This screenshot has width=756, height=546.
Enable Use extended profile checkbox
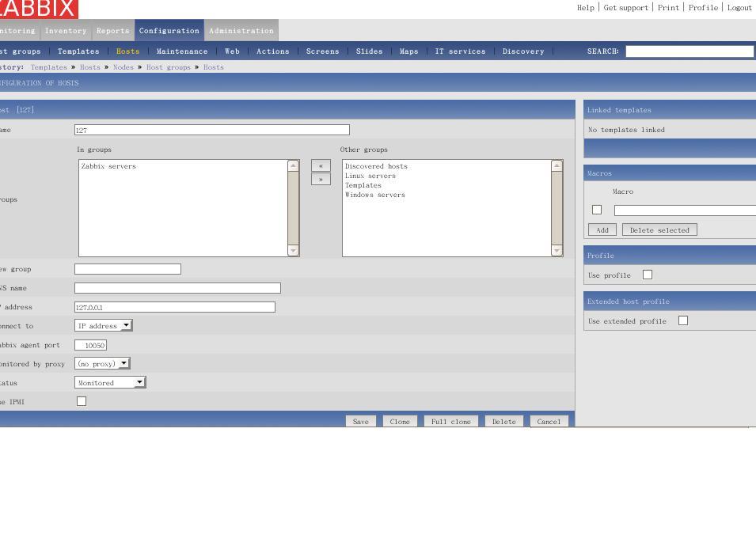[683, 320]
